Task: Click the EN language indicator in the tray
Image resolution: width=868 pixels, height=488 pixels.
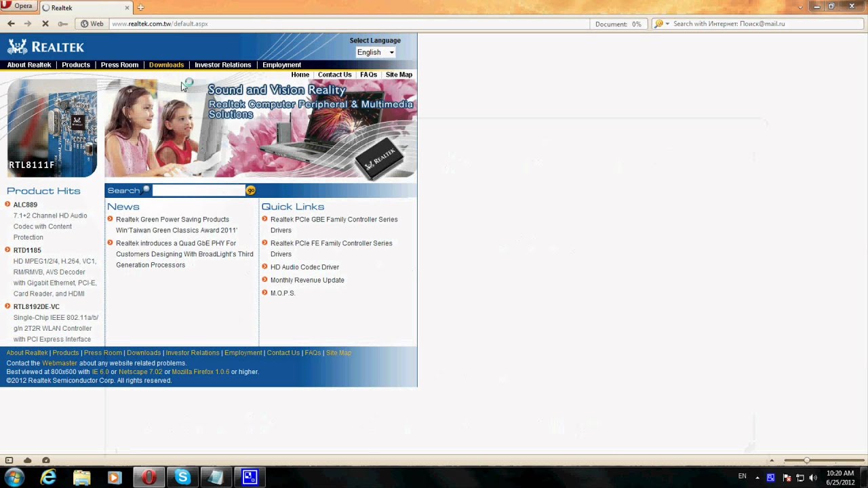Action: click(742, 476)
